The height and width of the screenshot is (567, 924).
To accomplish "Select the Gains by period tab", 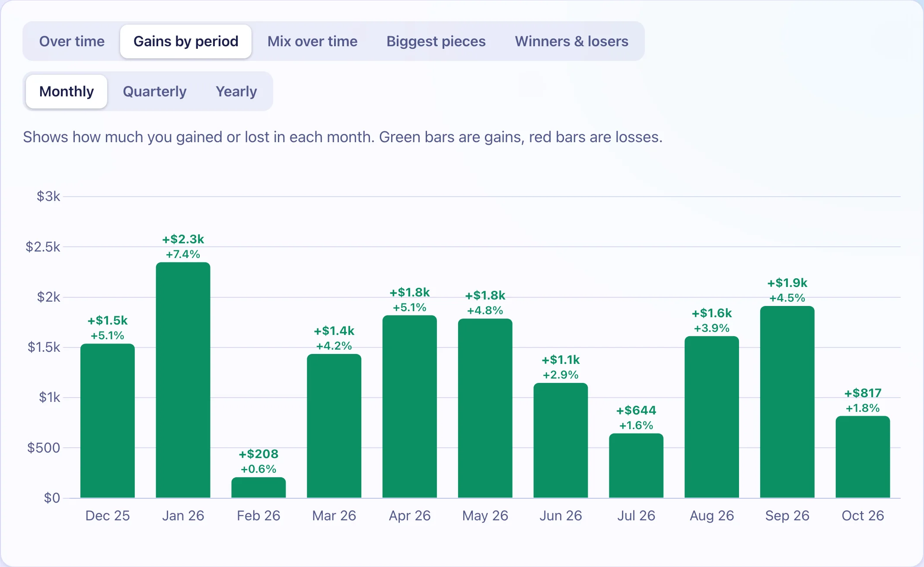I will coord(186,41).
